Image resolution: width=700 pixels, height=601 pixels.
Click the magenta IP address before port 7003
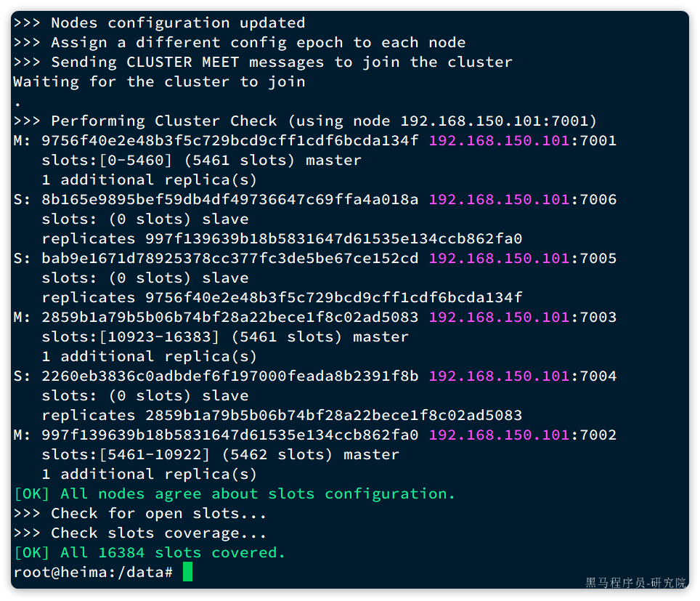click(499, 317)
